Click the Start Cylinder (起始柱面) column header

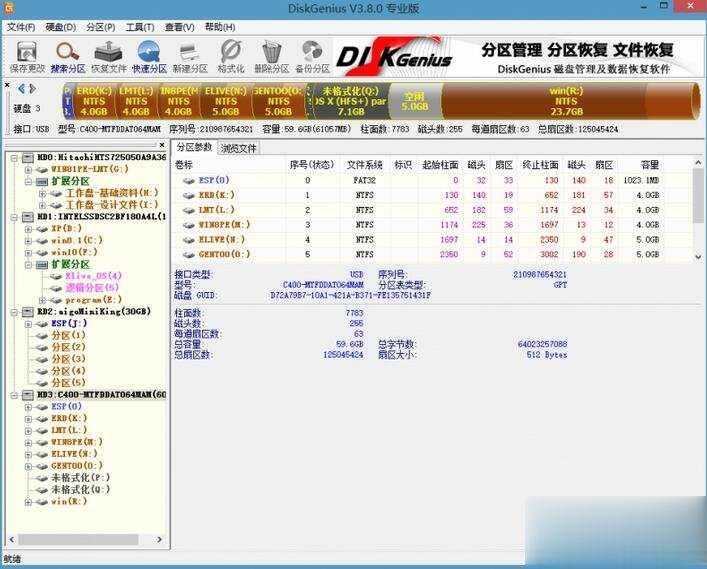point(440,165)
